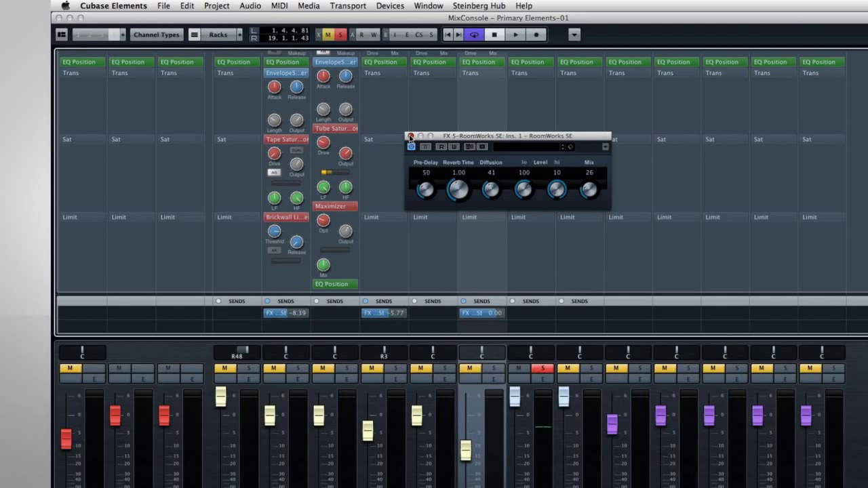Toggle the purple Cycle loop button
The width and height of the screenshot is (868, 488).
click(x=474, y=35)
